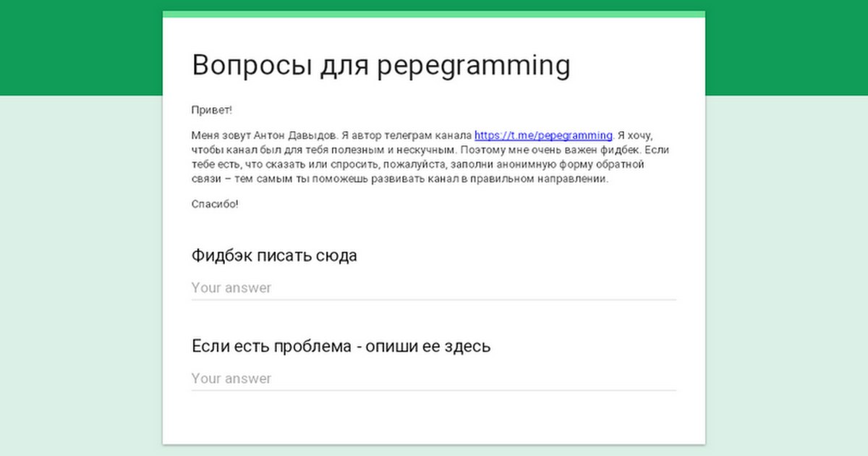This screenshot has height=456, width=868.
Task: Click the question label Фидбэк писать сюда
Action: [274, 256]
